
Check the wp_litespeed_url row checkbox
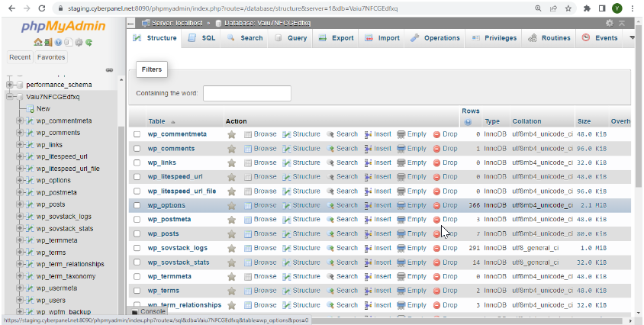(137, 177)
